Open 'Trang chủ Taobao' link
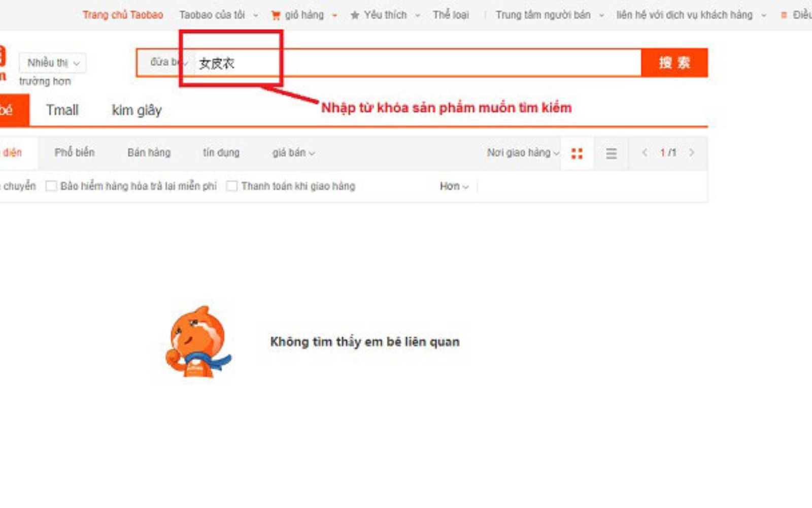 point(123,15)
